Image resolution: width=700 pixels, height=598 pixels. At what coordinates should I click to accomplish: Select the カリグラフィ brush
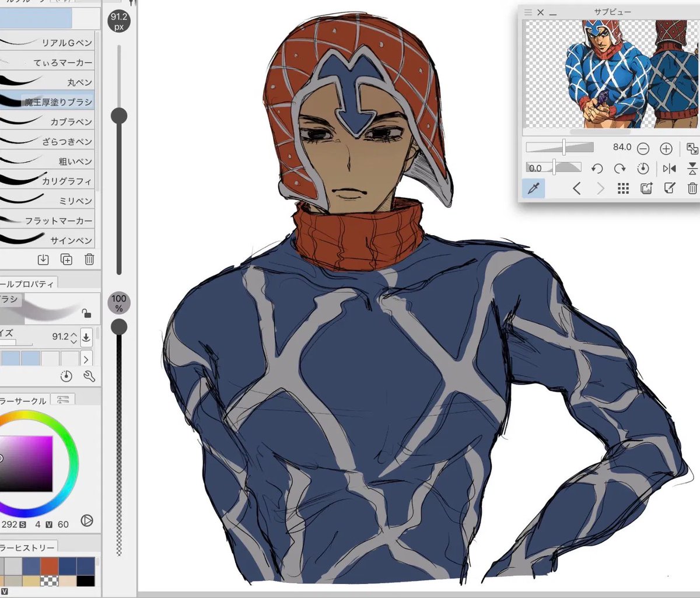(47, 181)
